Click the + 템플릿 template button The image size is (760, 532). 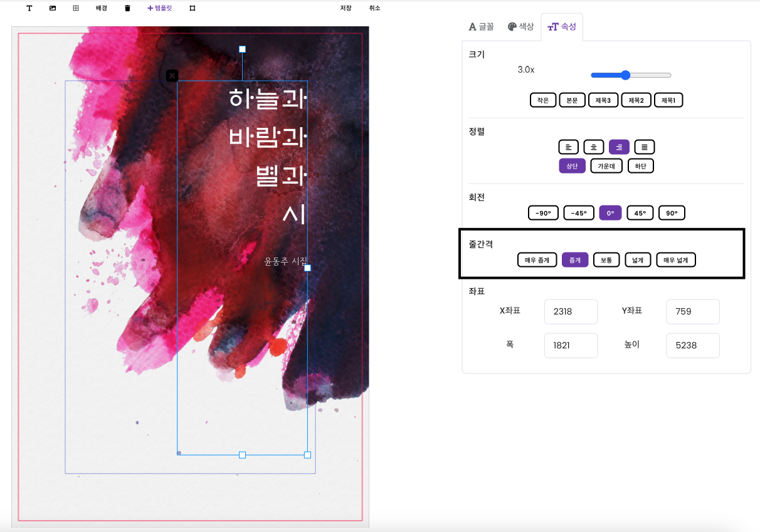pyautogui.click(x=160, y=8)
